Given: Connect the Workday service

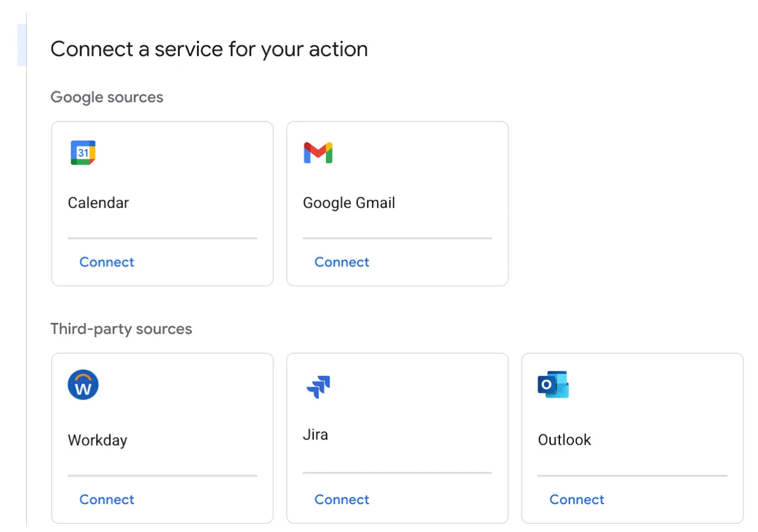Looking at the screenshot, I should [x=107, y=499].
